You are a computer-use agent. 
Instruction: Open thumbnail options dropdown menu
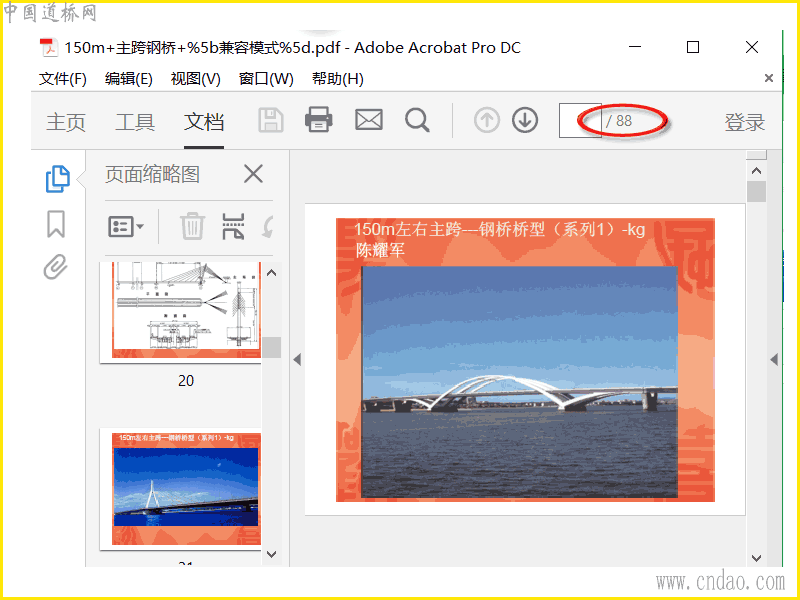point(126,227)
